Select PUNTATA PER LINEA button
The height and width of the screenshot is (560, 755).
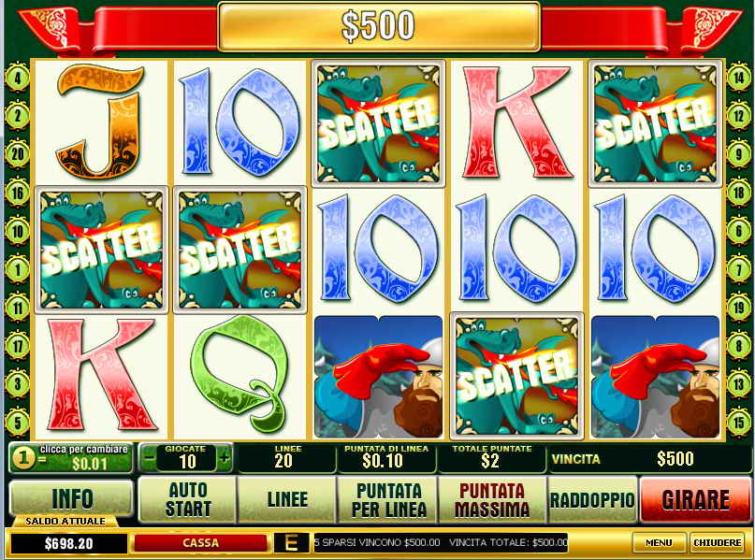point(388,500)
